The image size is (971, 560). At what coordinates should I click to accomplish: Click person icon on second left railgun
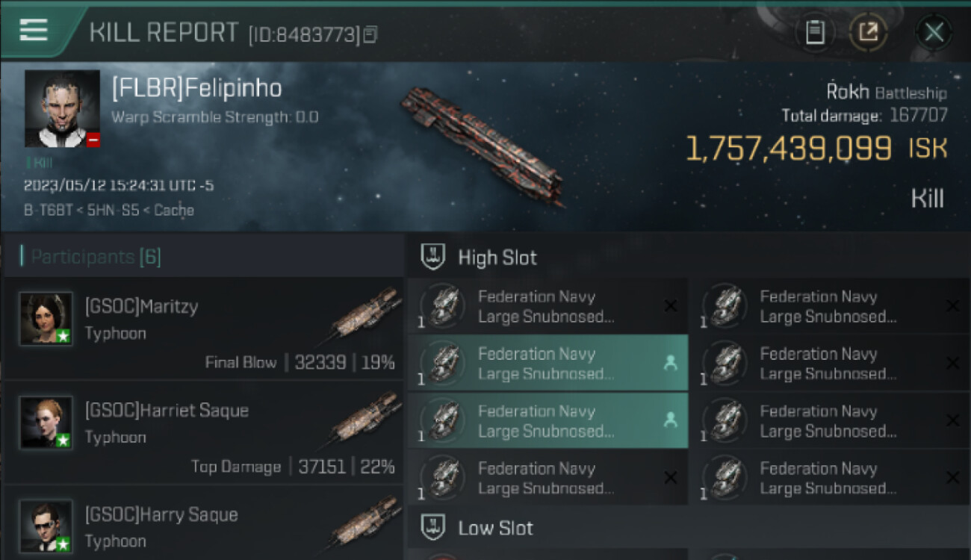670,363
